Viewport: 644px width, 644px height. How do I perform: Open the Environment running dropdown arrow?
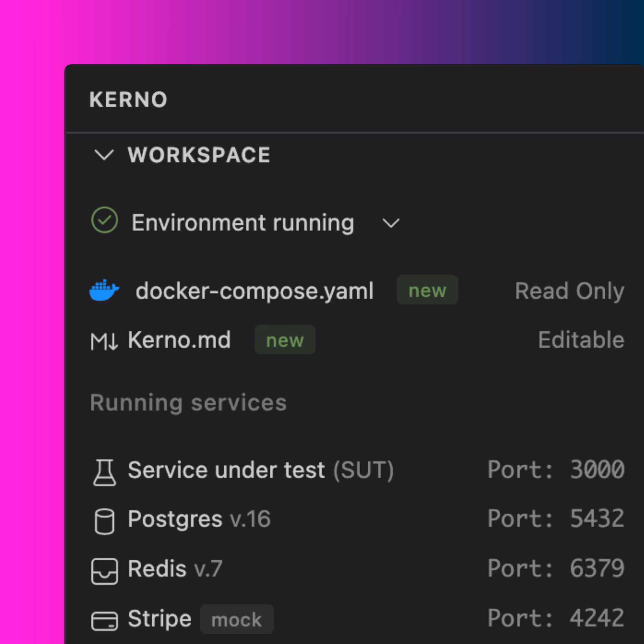pos(391,223)
